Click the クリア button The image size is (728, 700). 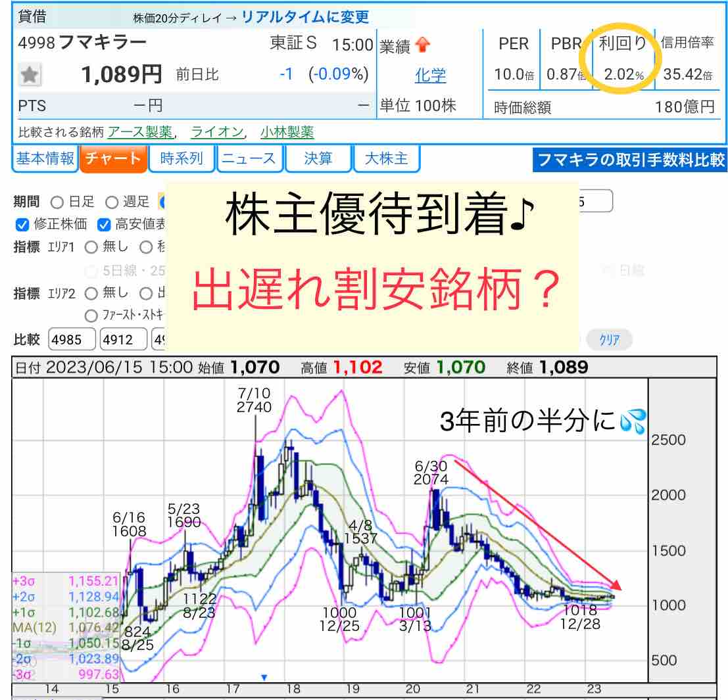click(609, 340)
